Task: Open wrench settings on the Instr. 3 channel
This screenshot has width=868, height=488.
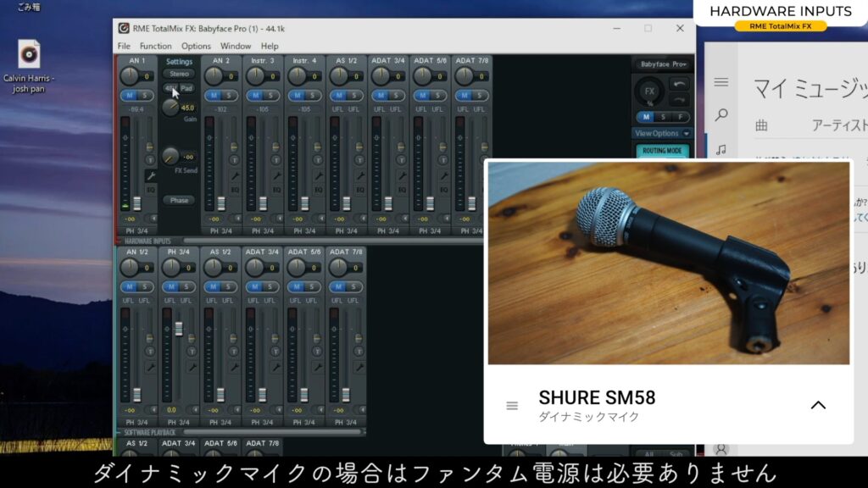Action: (x=276, y=176)
